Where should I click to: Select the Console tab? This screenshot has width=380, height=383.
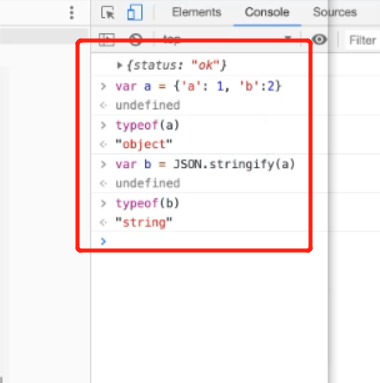point(267,12)
